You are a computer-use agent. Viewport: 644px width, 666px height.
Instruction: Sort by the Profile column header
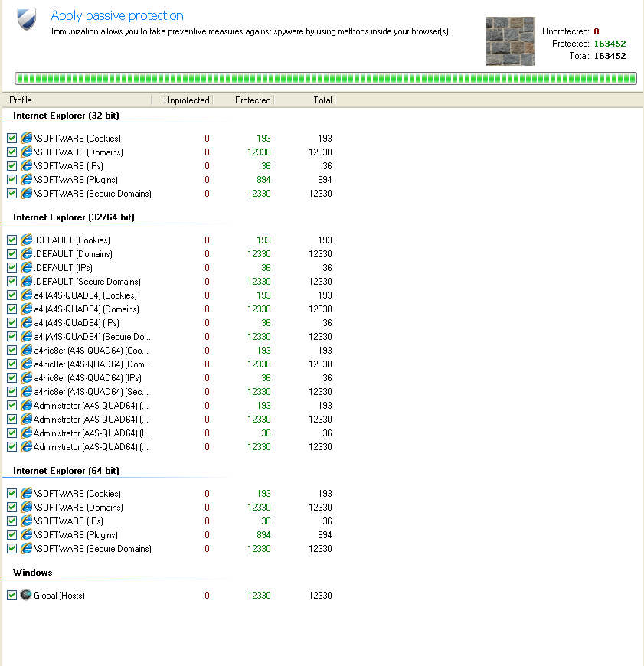click(x=77, y=100)
